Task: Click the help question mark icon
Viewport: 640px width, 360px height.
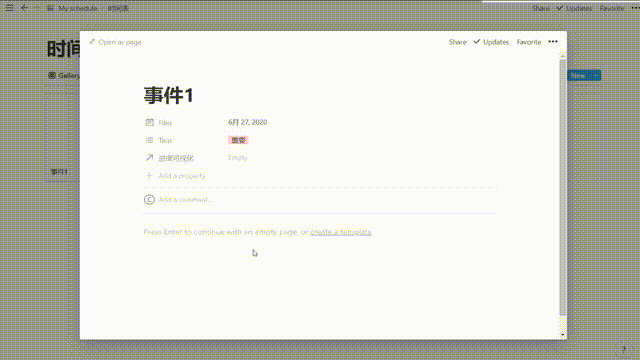Action: [x=624, y=349]
